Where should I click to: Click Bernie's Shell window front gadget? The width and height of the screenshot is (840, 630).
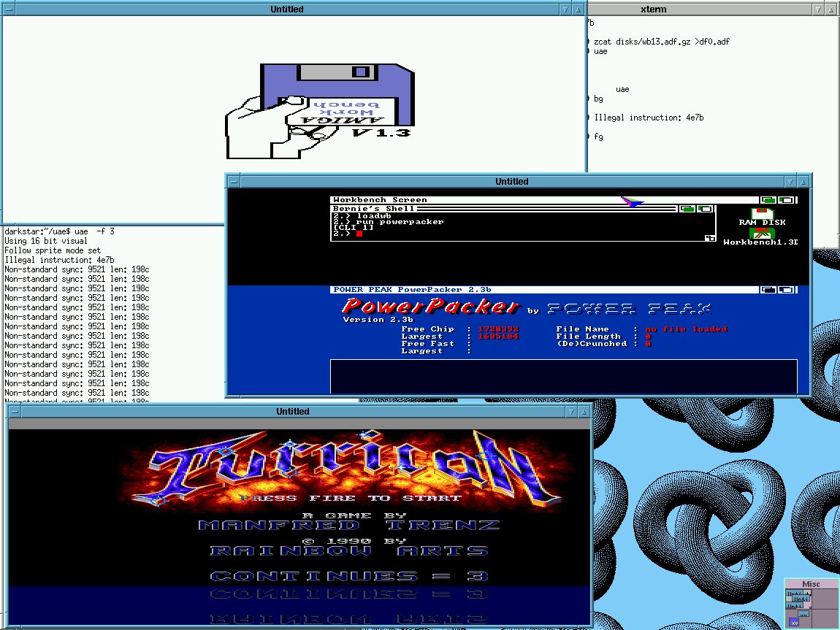pos(705,209)
